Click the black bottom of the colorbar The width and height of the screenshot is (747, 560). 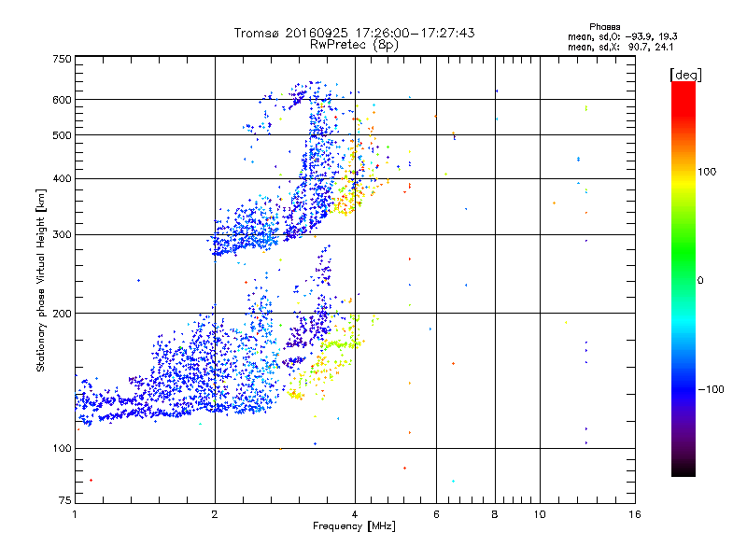tap(684, 471)
